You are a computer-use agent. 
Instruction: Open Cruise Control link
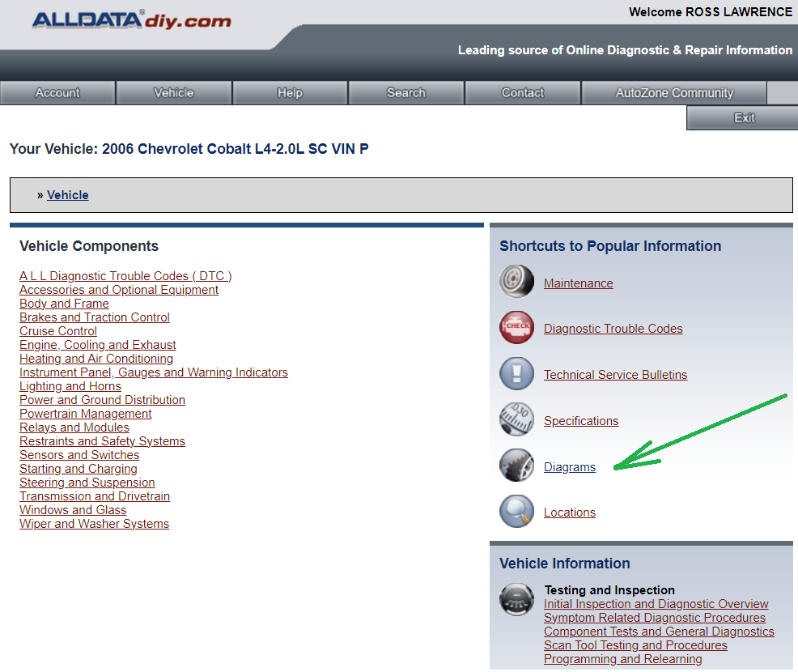58,331
